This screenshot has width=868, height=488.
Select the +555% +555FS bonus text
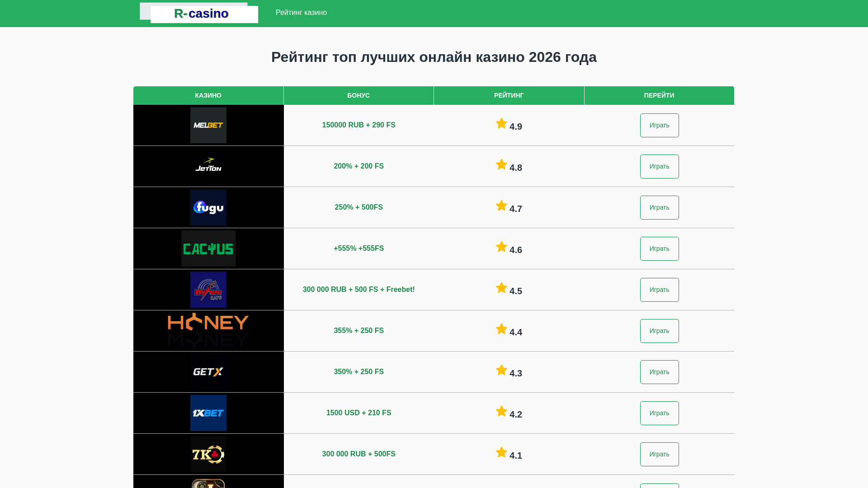pos(359,249)
